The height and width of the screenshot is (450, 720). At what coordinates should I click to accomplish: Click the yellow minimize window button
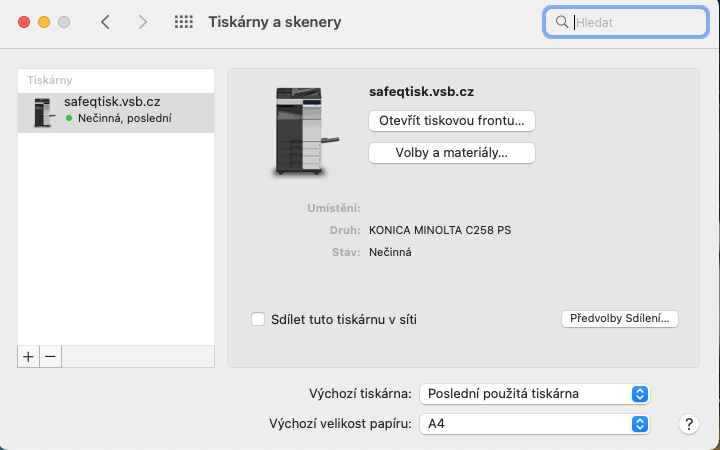44,22
